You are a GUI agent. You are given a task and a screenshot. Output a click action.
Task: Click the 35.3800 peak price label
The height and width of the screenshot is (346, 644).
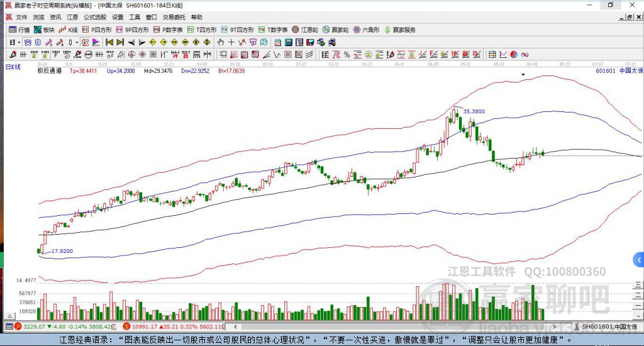coord(474,111)
